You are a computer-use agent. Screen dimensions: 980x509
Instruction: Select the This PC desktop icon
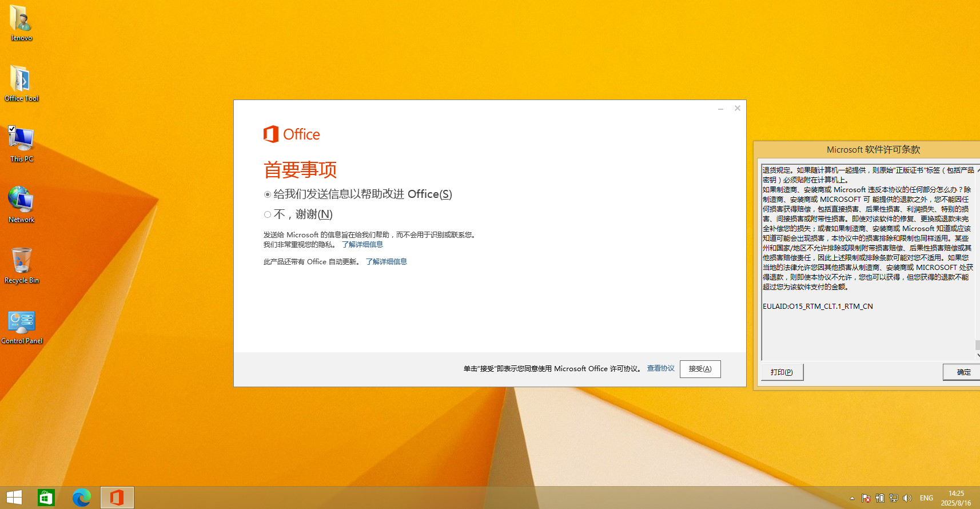pyautogui.click(x=21, y=141)
